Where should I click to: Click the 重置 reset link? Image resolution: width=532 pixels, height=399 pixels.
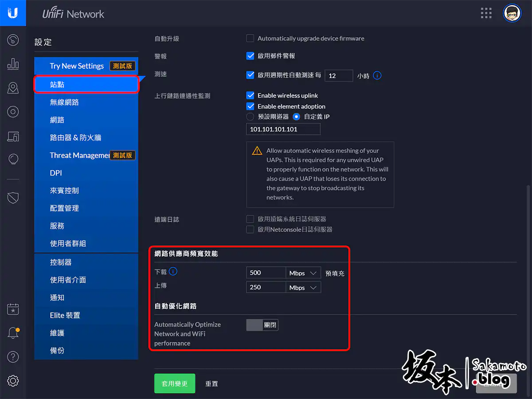click(x=211, y=384)
